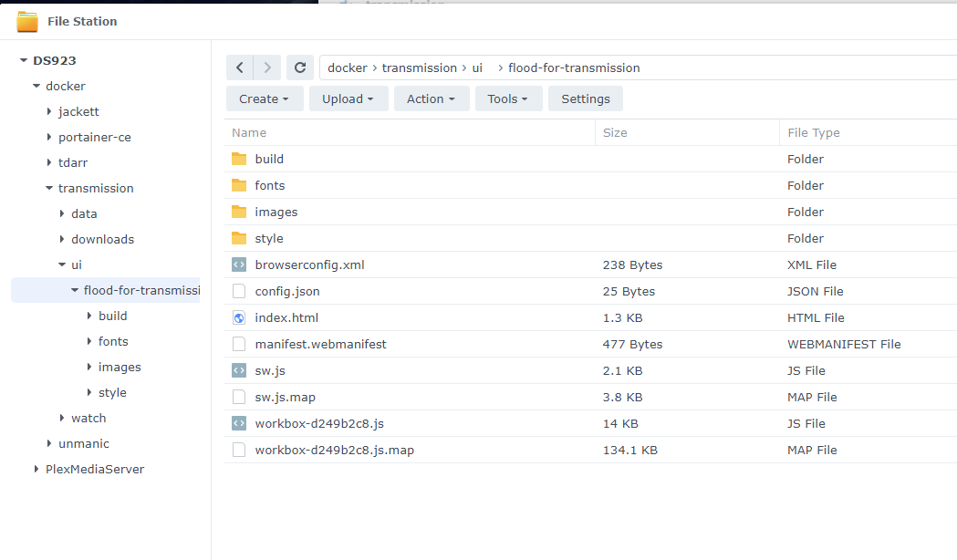The width and height of the screenshot is (957, 560).
Task: Click the back navigation arrow
Action: (x=240, y=67)
